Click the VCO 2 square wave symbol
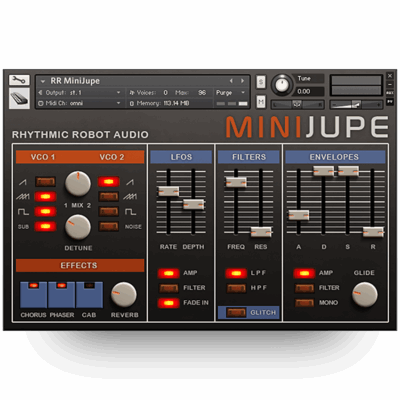 [x=130, y=212]
